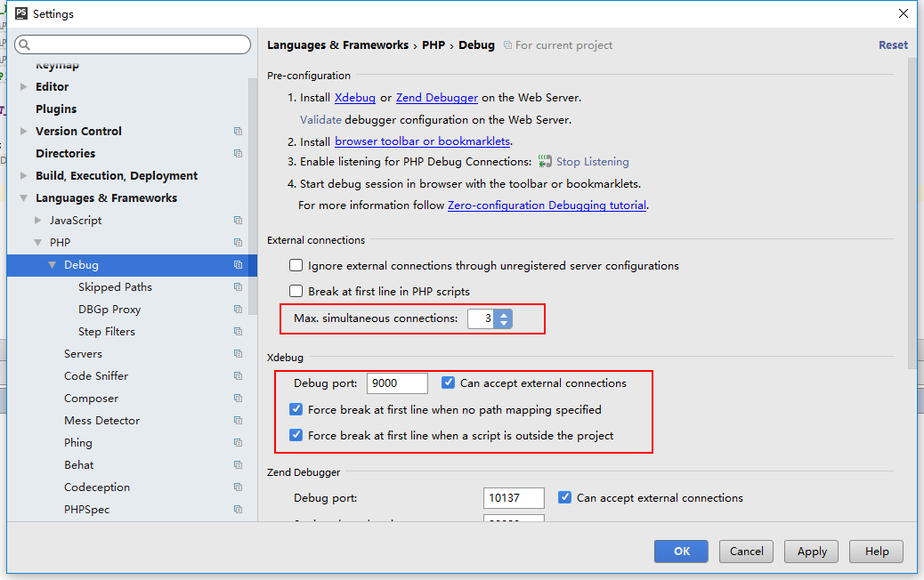Click Validate debugger configuration link
The height and width of the screenshot is (580, 924).
[320, 119]
